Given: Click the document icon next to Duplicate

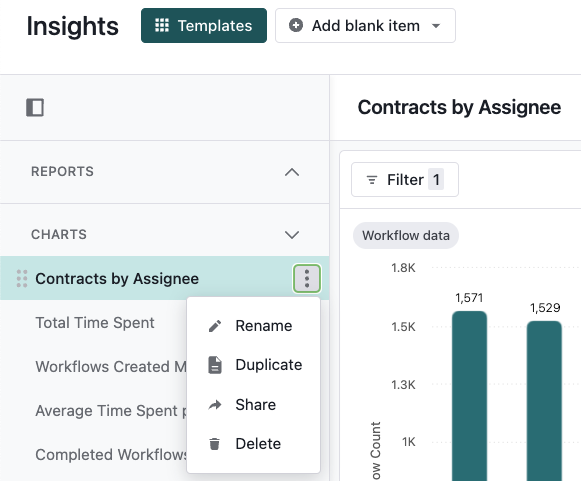Looking at the screenshot, I should 215,365.
